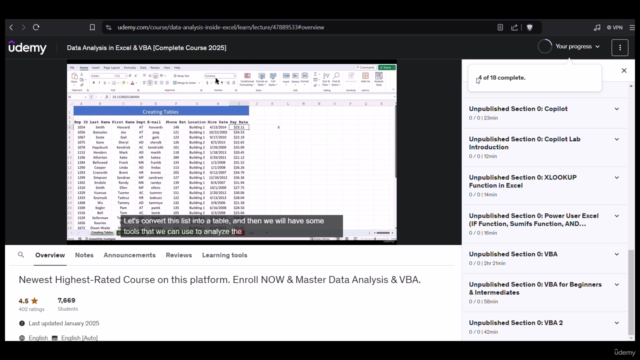This screenshot has height=360, width=640.
Task: Click the '4 of 18 complete.' text
Action: tap(502, 78)
